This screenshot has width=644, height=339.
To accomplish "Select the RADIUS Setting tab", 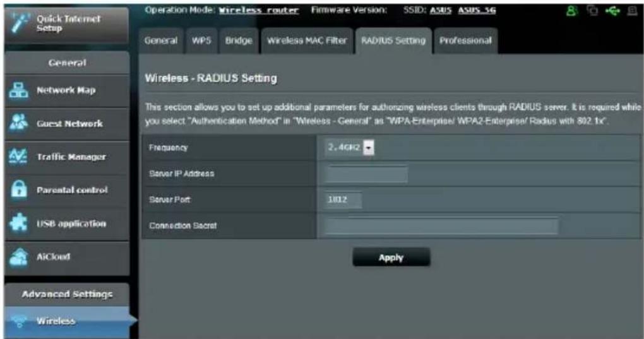I will [x=393, y=40].
